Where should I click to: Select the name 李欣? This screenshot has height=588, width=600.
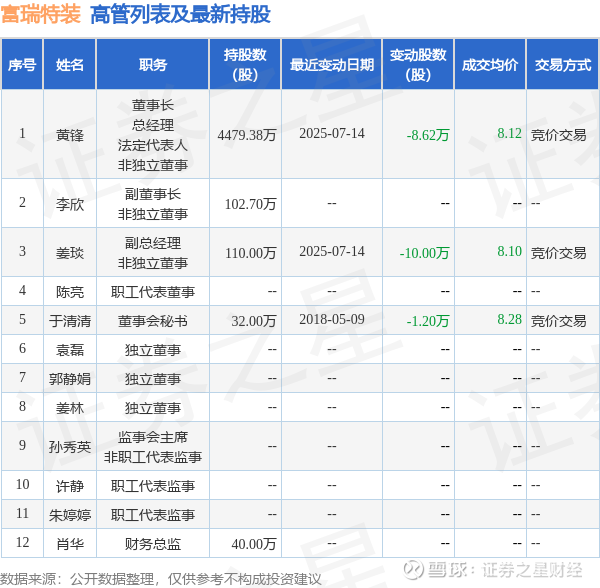click(x=70, y=204)
